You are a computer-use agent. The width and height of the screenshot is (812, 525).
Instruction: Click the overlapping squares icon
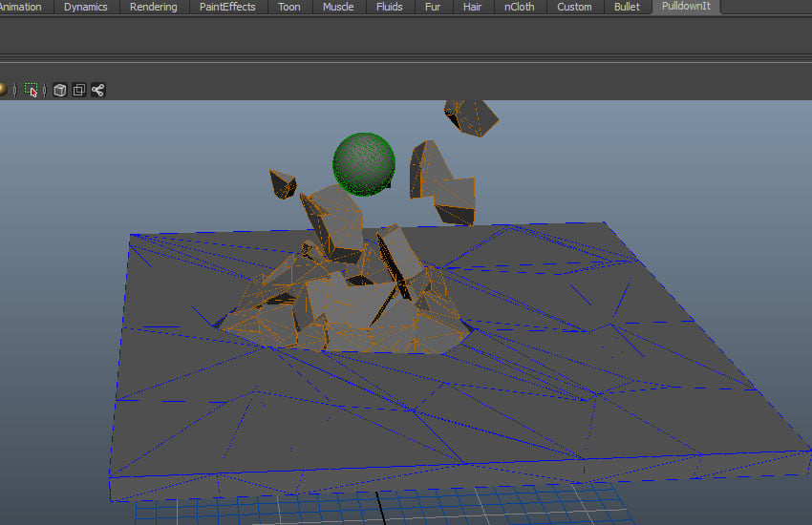[78, 90]
